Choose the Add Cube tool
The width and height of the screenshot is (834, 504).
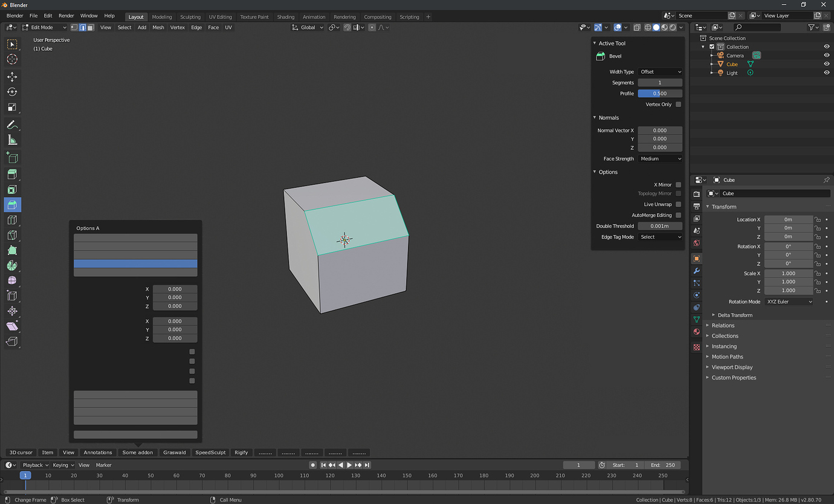pos(12,158)
